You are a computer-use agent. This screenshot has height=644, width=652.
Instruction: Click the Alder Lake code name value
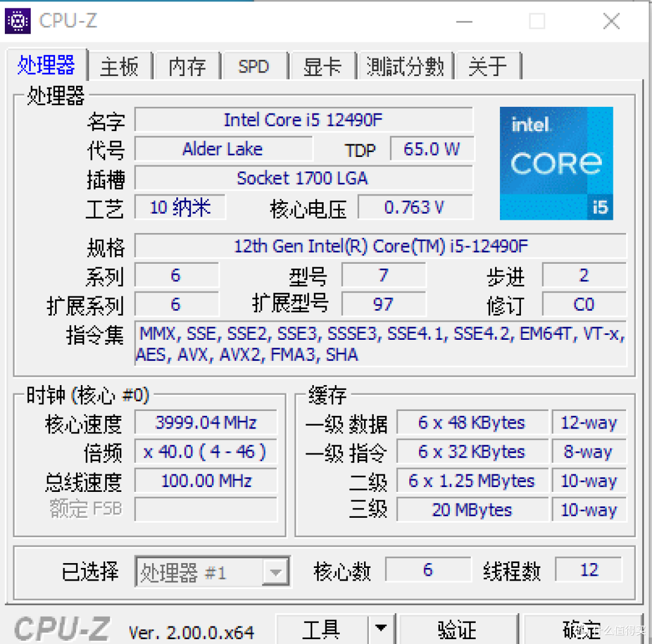223,149
